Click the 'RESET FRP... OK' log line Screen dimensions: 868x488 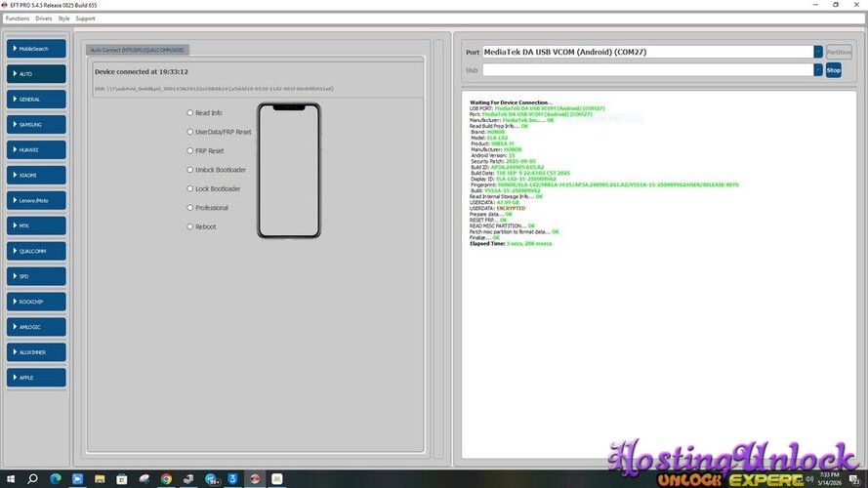pyautogui.click(x=488, y=221)
